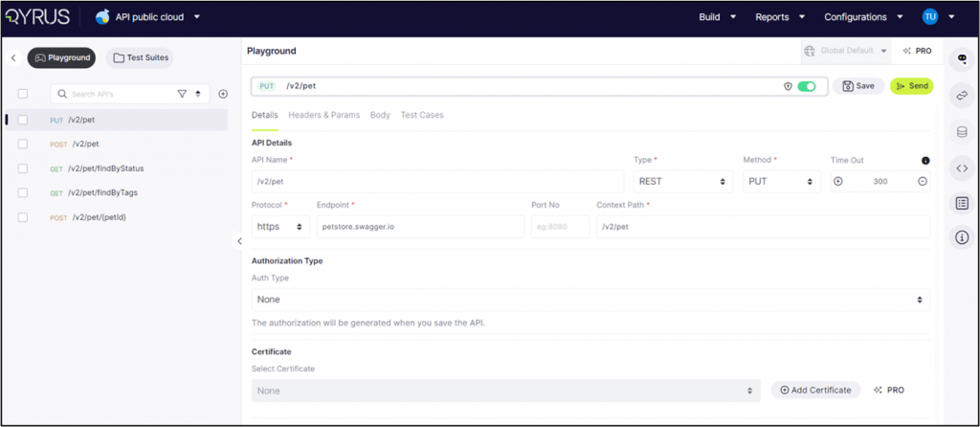Open the Method dropdown showing PUT

[781, 182]
